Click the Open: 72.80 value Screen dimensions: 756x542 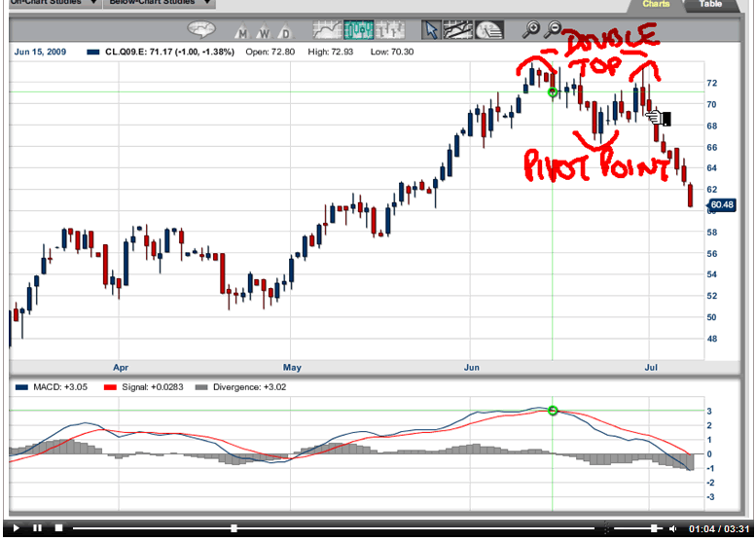[x=270, y=52]
